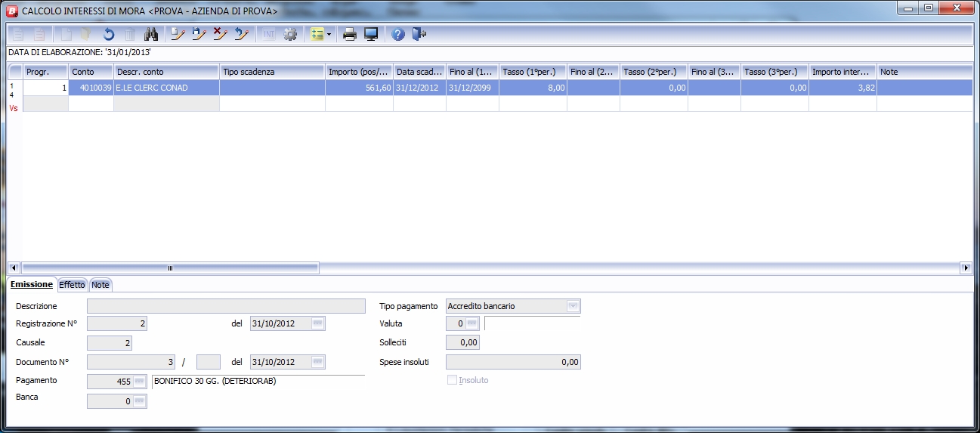
Task: Click the horizontal scrollbar thumb of grid
Action: pos(170,268)
